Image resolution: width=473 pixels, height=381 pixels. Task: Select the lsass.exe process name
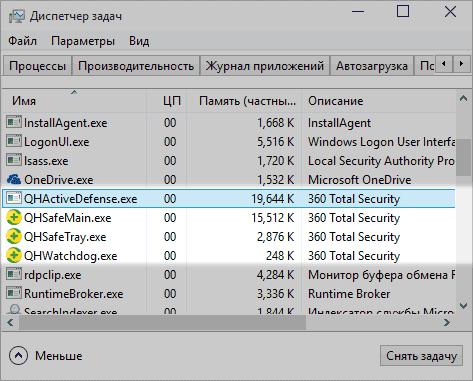[x=46, y=161]
